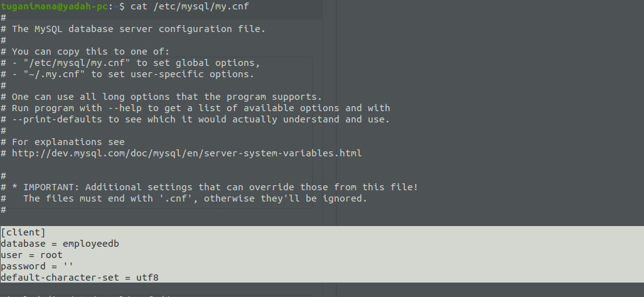Click the IMPORTANT additional settings notice
This screenshot has height=297, width=644.
tap(215, 187)
